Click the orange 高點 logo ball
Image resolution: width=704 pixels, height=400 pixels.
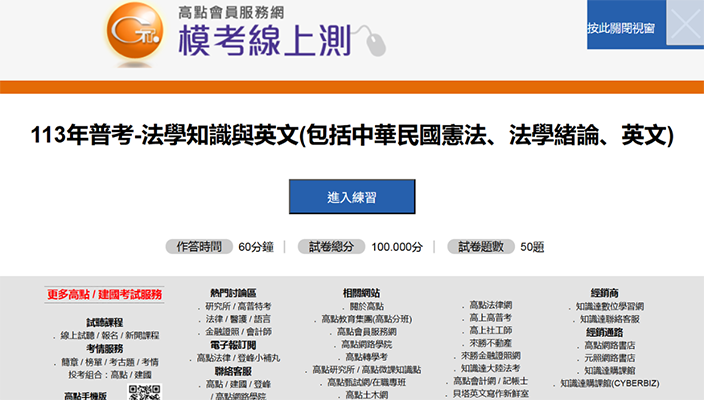pos(135,31)
